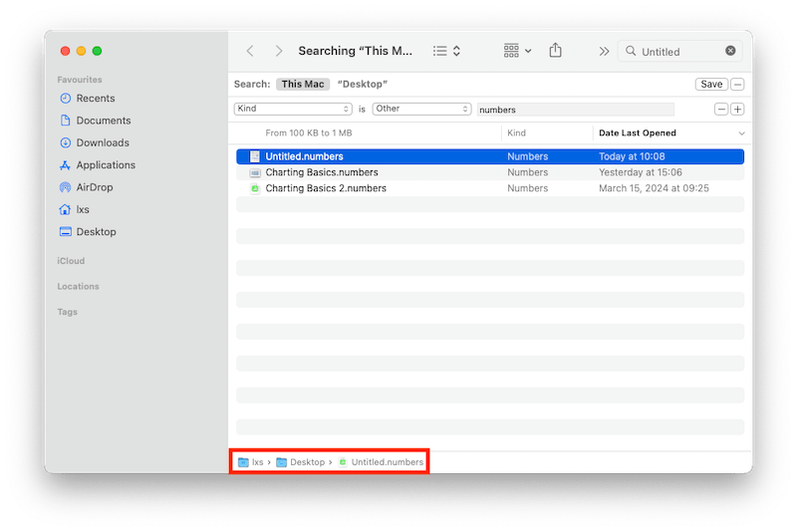Image resolution: width=797 pixels, height=532 pixels.
Task: Show more toolbar items with double chevron
Action: click(x=604, y=52)
